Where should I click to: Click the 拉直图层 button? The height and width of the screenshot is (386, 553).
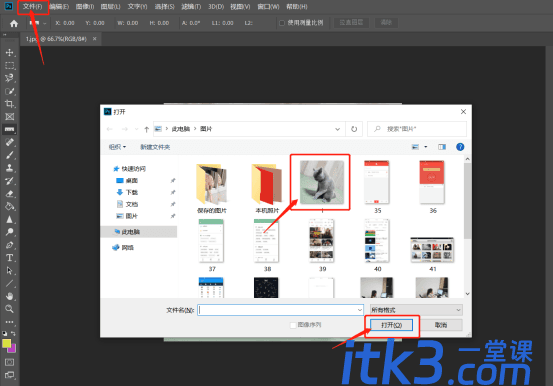(351, 23)
